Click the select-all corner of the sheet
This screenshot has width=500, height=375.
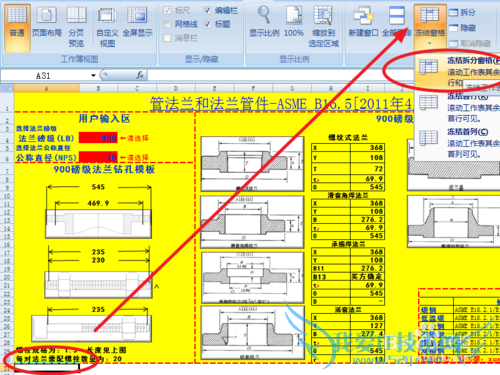7,88
